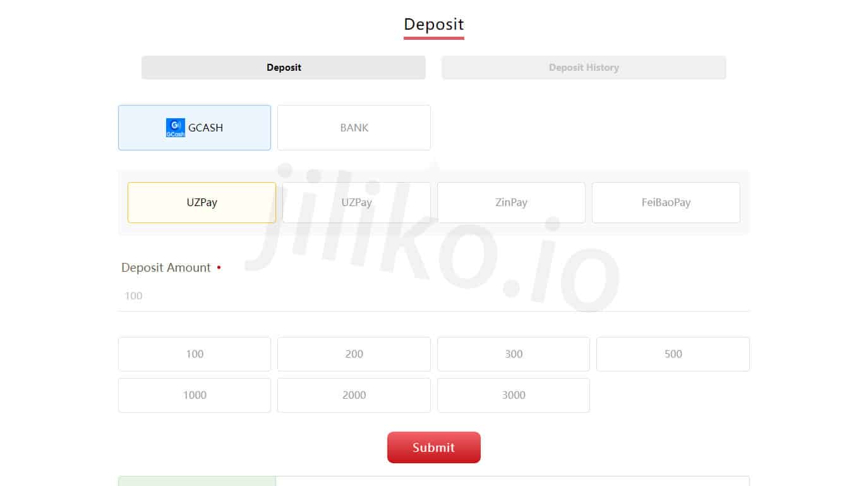Select the 1000 preset amount
868x486 pixels.
click(195, 395)
